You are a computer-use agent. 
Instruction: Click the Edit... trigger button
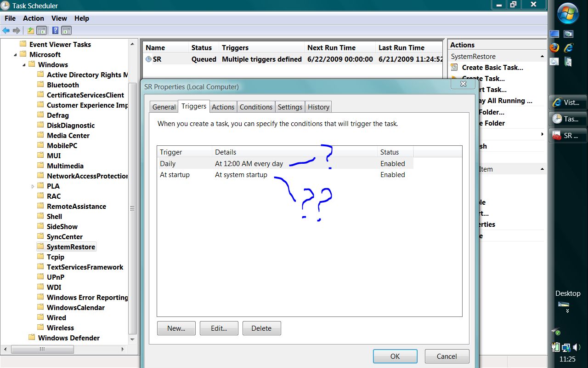[219, 328]
